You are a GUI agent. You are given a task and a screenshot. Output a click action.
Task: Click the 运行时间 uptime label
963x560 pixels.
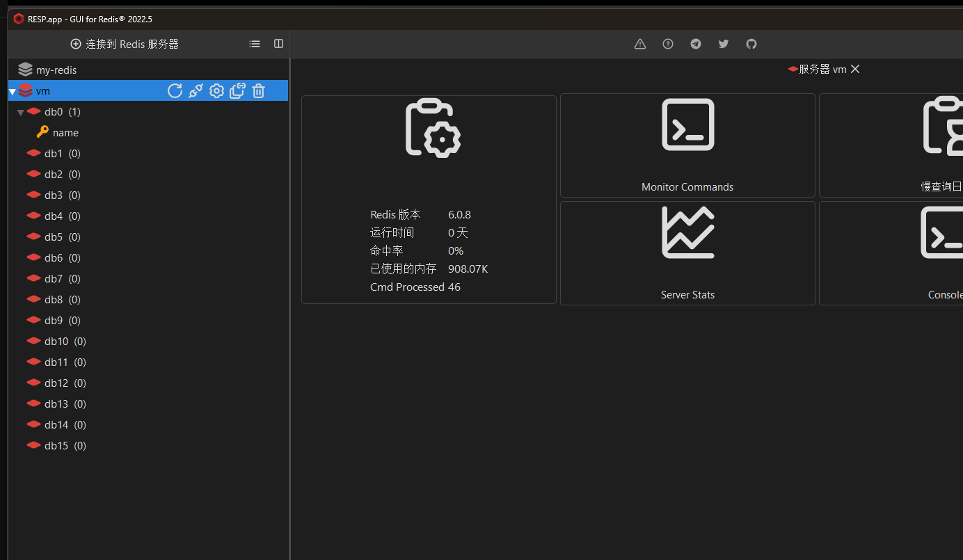pyautogui.click(x=392, y=232)
